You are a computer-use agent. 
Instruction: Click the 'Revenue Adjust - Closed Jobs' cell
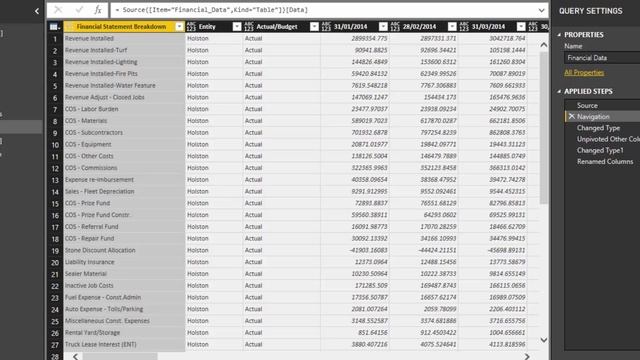tap(124, 97)
